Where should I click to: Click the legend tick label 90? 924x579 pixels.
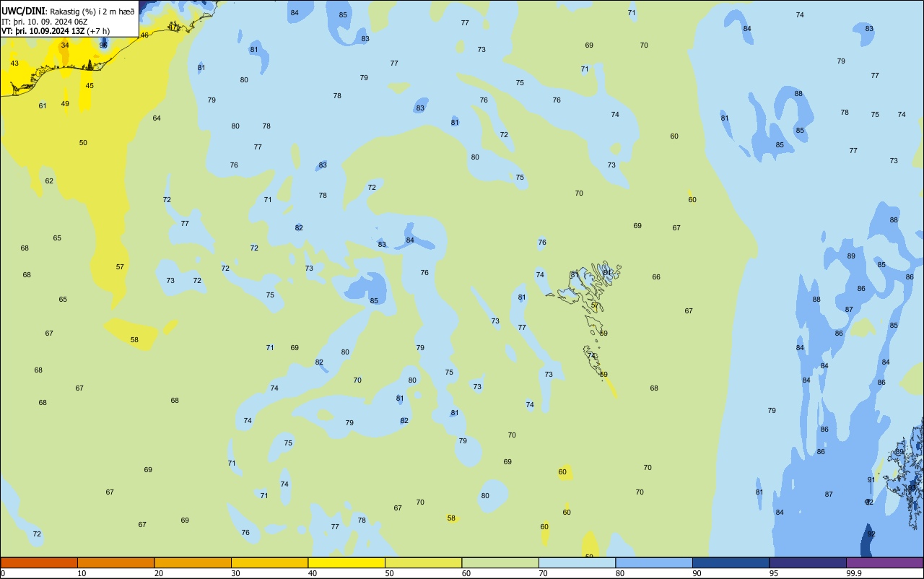click(x=697, y=573)
